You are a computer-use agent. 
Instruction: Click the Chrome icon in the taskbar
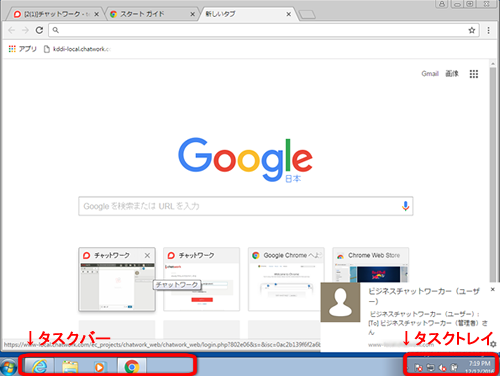click(x=132, y=367)
